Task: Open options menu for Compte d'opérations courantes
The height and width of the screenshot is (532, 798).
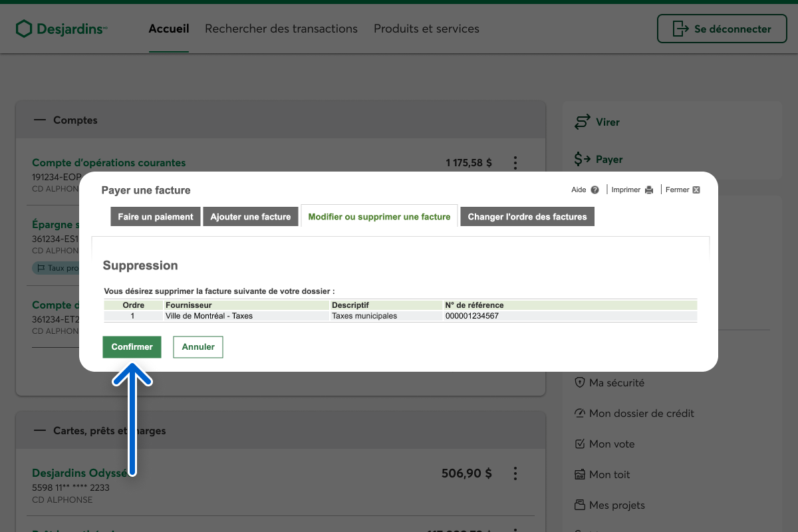Action: [x=515, y=163]
